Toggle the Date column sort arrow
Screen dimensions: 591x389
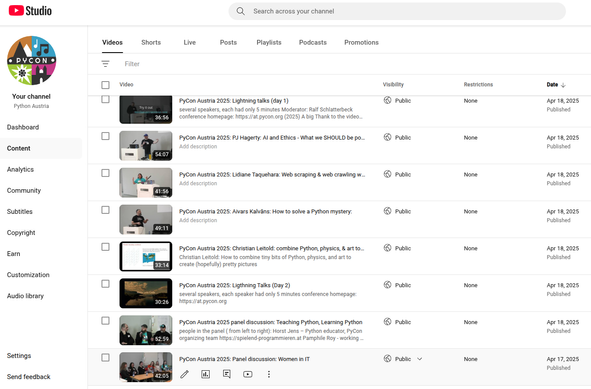pyautogui.click(x=563, y=85)
